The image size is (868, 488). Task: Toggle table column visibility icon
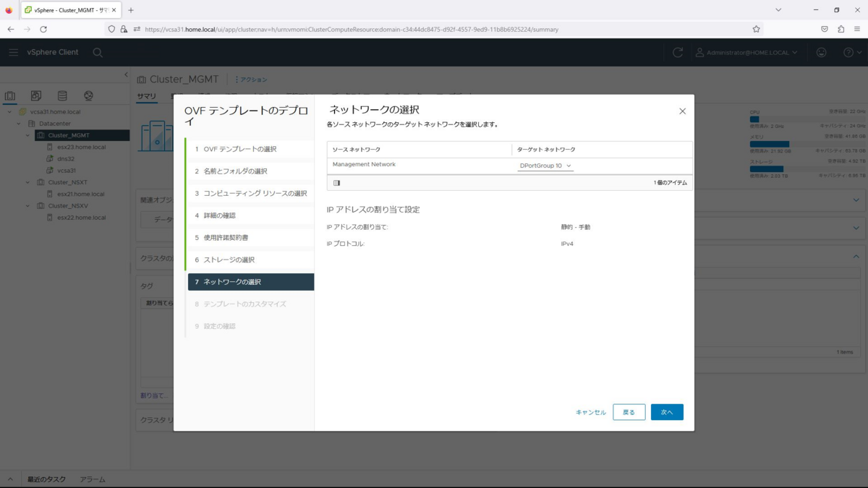[x=337, y=183]
